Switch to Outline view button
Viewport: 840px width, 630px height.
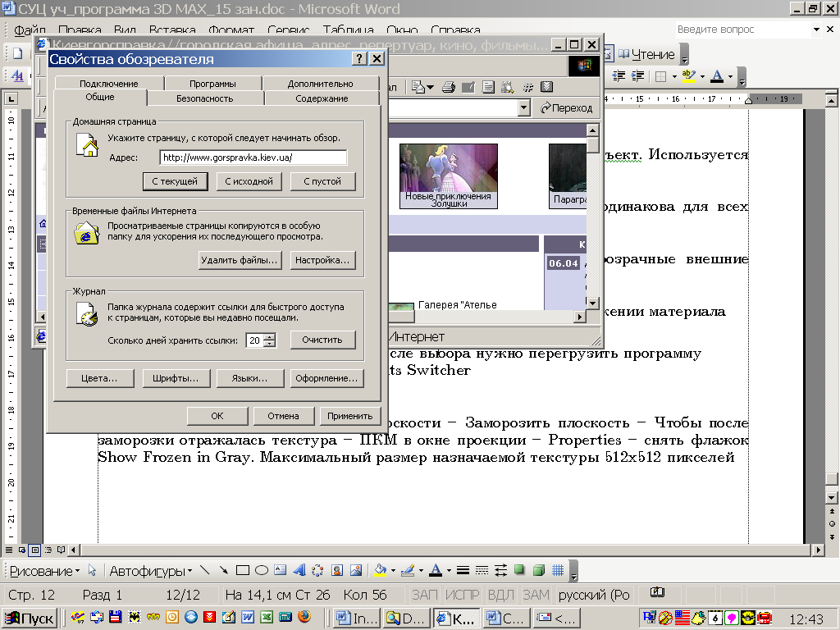coord(48,550)
